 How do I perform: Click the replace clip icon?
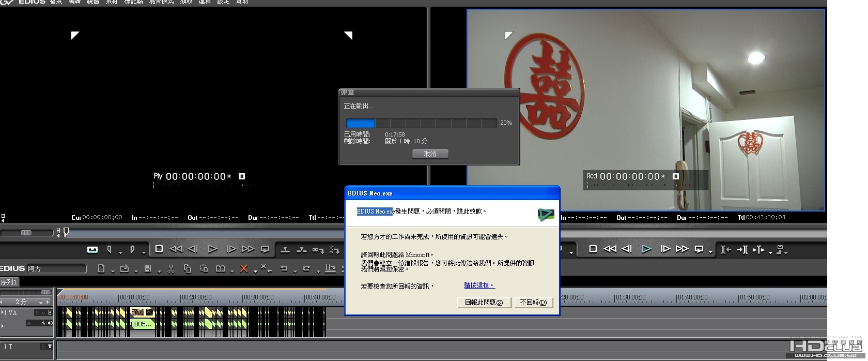click(x=221, y=268)
